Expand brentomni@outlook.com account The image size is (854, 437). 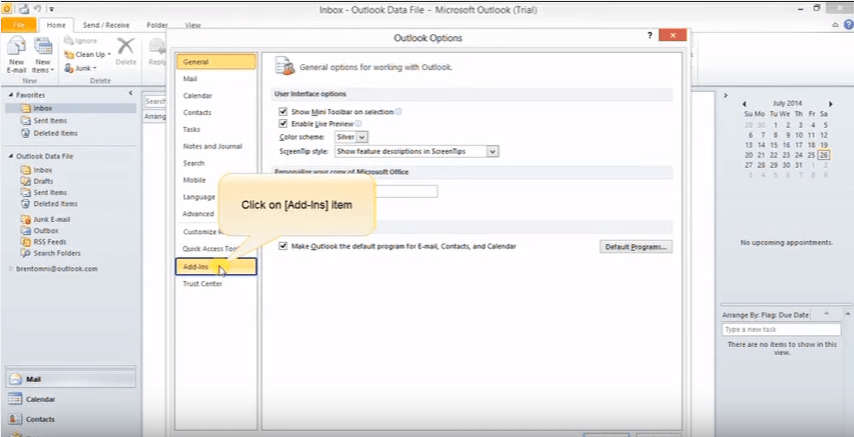click(11, 269)
